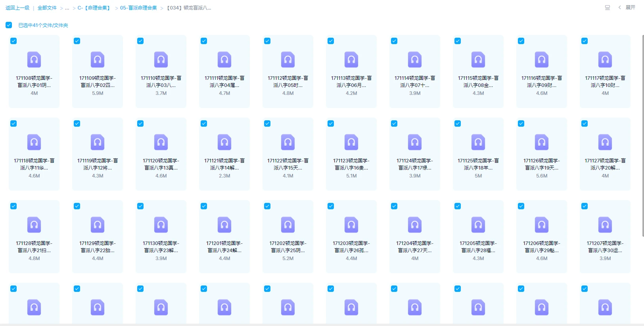Open audio file icon for 171121顿龙国学
Screen dimensions: 644x326
tap(224, 142)
